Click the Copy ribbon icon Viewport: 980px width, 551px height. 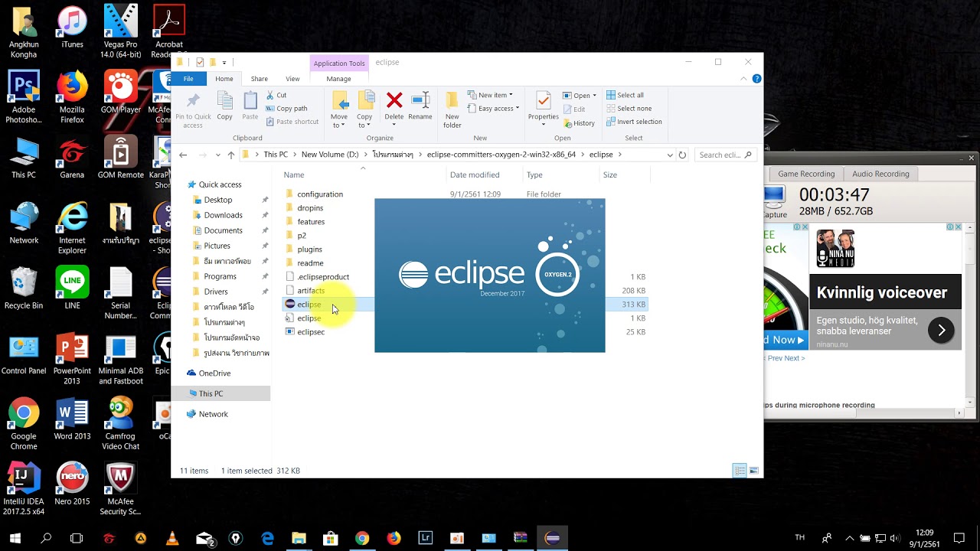click(224, 100)
